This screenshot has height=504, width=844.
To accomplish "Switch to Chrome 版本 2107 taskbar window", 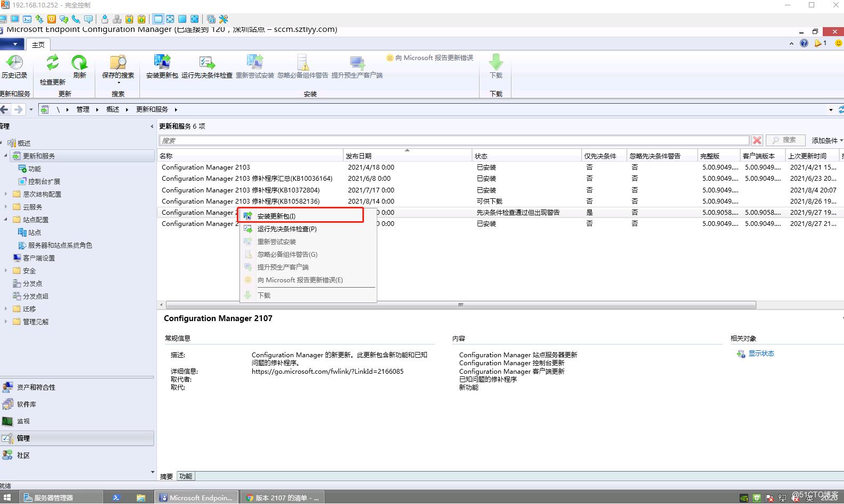I will coord(282,498).
